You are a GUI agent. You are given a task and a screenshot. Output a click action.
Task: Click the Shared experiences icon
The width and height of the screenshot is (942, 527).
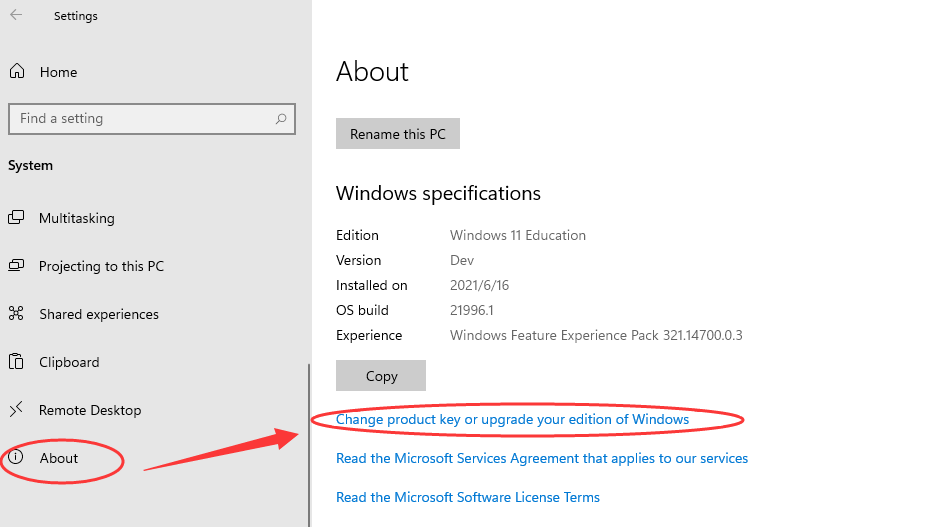[x=16, y=314]
